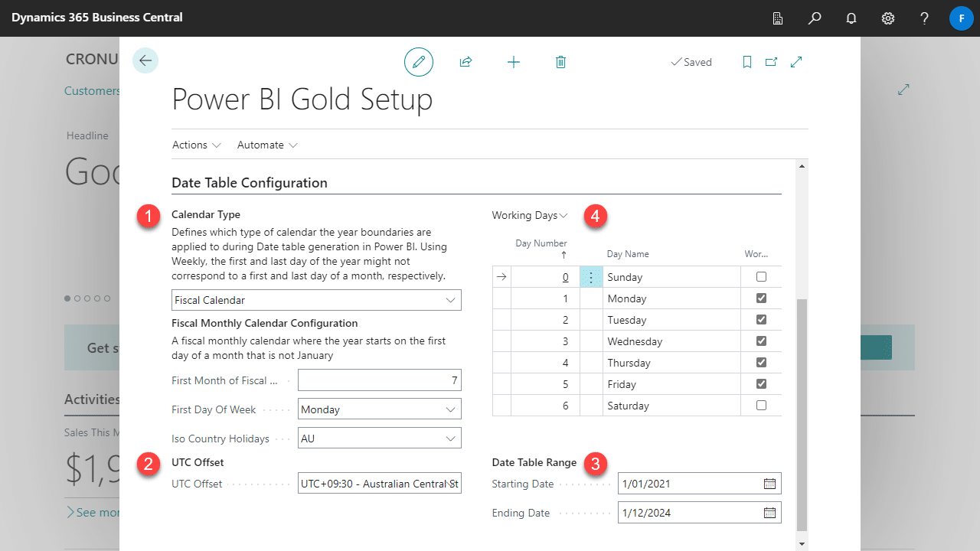Screen dimensions: 980x551
Task: Open the share icon menu
Action: click(x=465, y=62)
